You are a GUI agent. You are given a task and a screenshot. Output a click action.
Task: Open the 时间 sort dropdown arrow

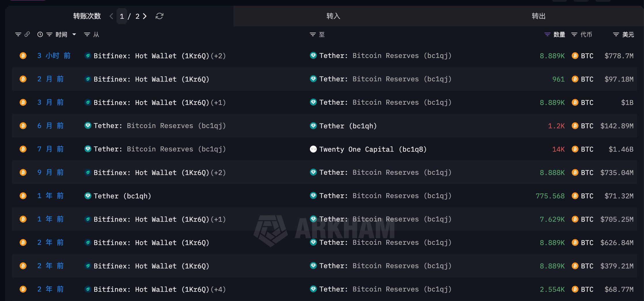(x=74, y=34)
